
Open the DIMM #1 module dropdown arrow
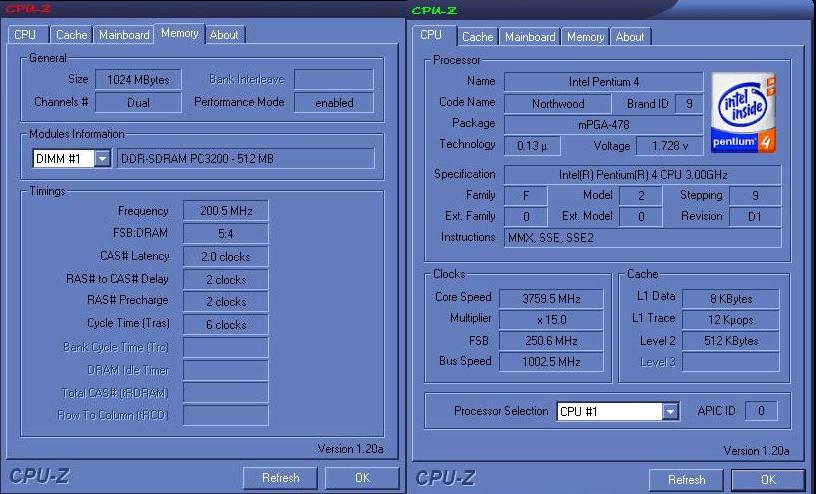click(x=103, y=158)
